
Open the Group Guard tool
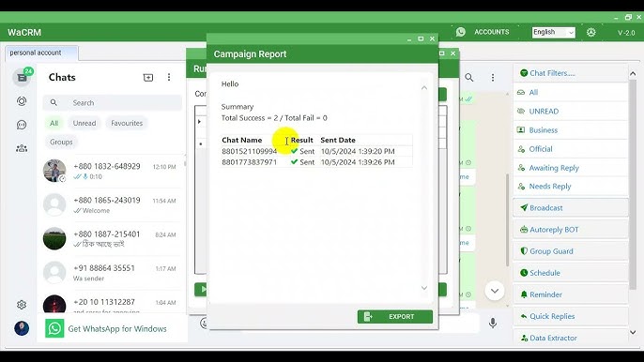pos(571,251)
